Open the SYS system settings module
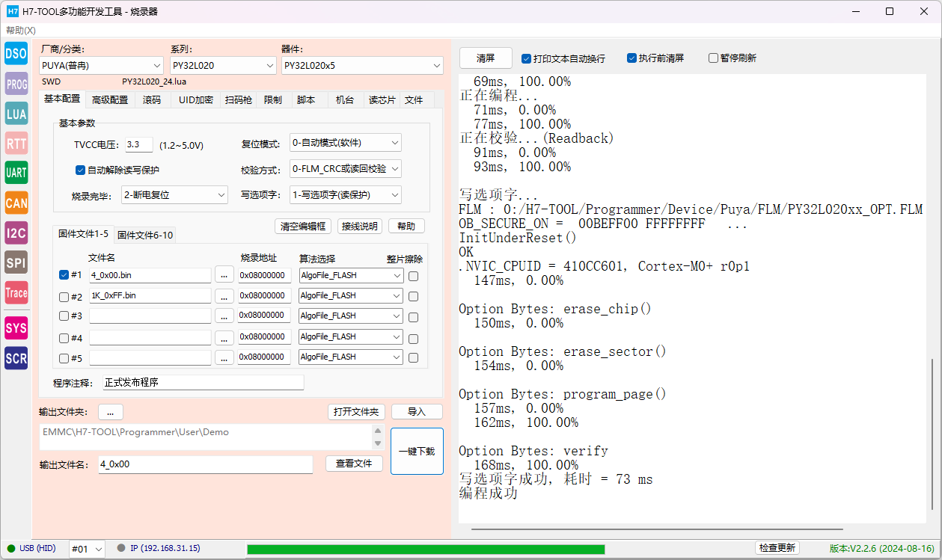The height and width of the screenshot is (560, 942). coord(16,327)
